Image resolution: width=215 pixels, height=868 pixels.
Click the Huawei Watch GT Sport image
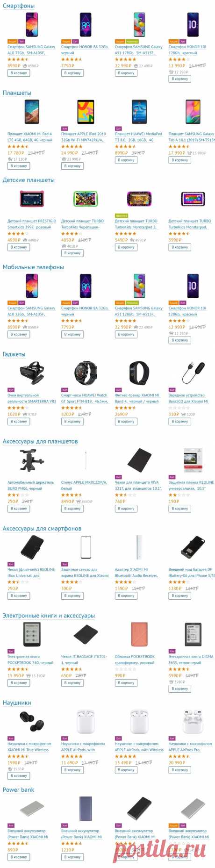point(86,373)
